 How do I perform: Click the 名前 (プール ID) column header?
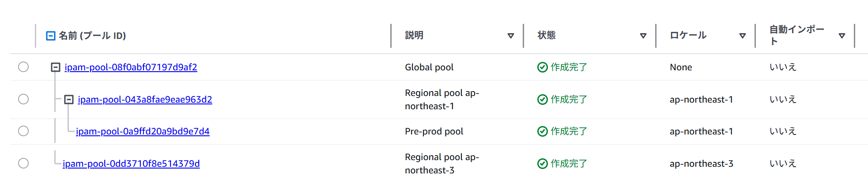coord(92,36)
